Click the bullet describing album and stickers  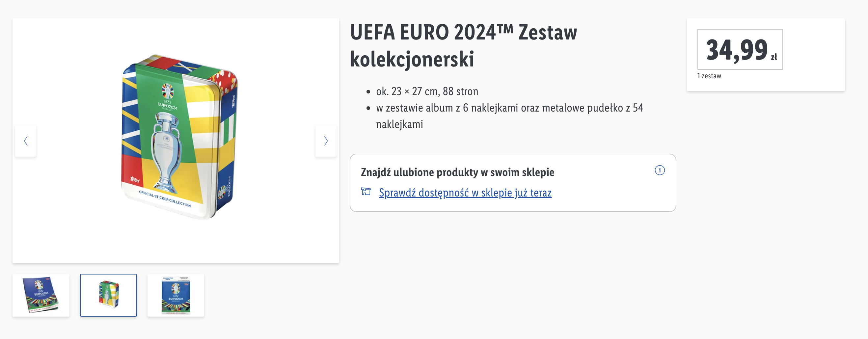[x=509, y=116]
